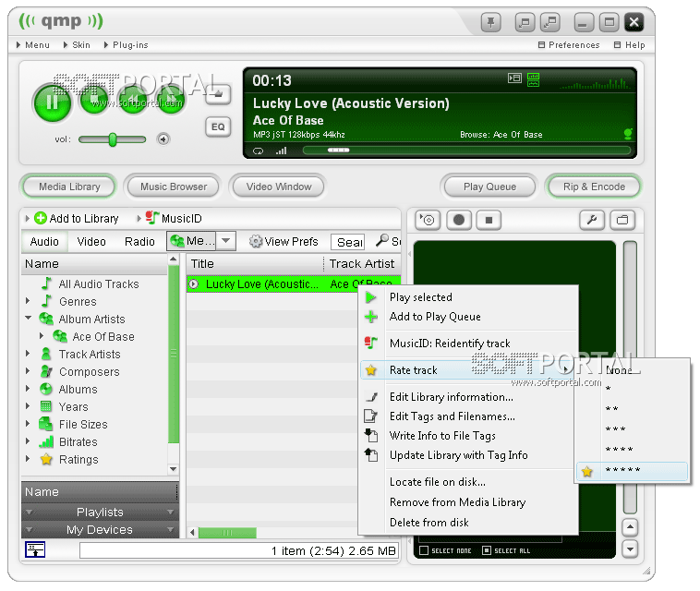
Task: Click the layout toggle icon at bottom-left
Action: (35, 549)
